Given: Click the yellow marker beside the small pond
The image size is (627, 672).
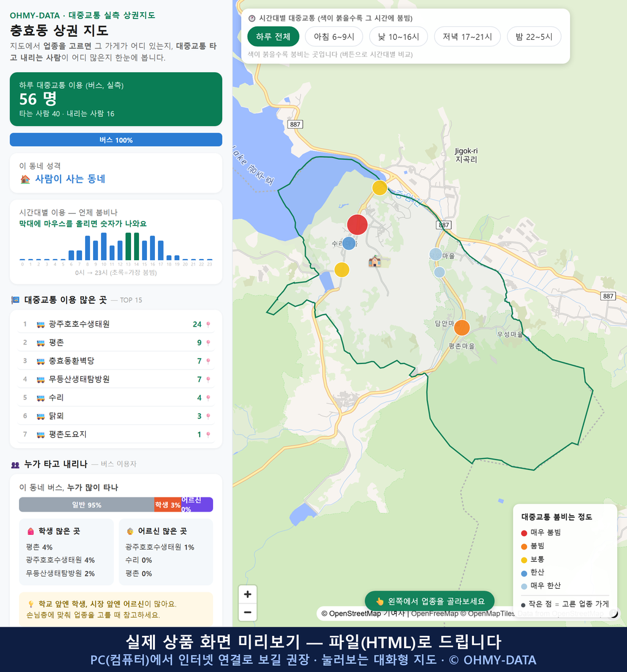Looking at the screenshot, I should pos(342,269).
